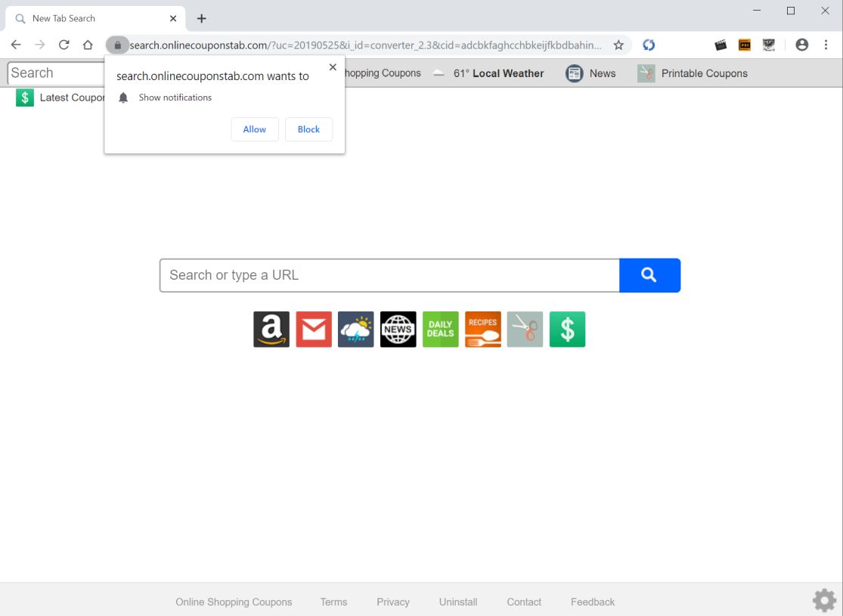Open the 61° Local Weather link

498,73
